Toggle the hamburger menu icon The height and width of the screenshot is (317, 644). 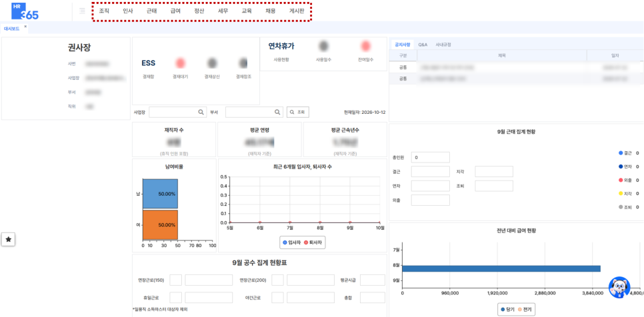point(83,11)
